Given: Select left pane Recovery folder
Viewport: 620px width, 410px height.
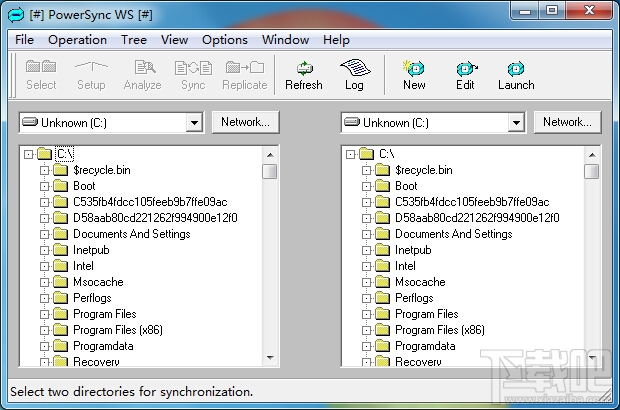Looking at the screenshot, I should [x=96, y=361].
